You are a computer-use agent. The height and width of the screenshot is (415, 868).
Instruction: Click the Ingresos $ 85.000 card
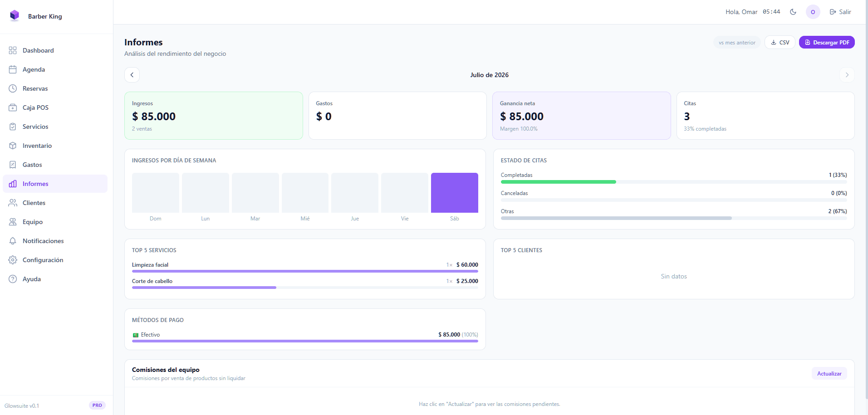point(214,116)
